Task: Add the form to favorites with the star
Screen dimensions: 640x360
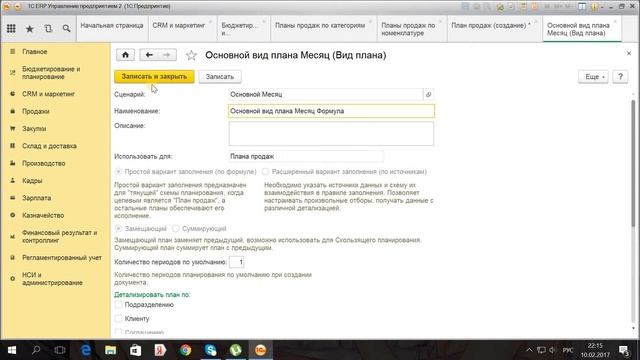Action: pos(191,55)
